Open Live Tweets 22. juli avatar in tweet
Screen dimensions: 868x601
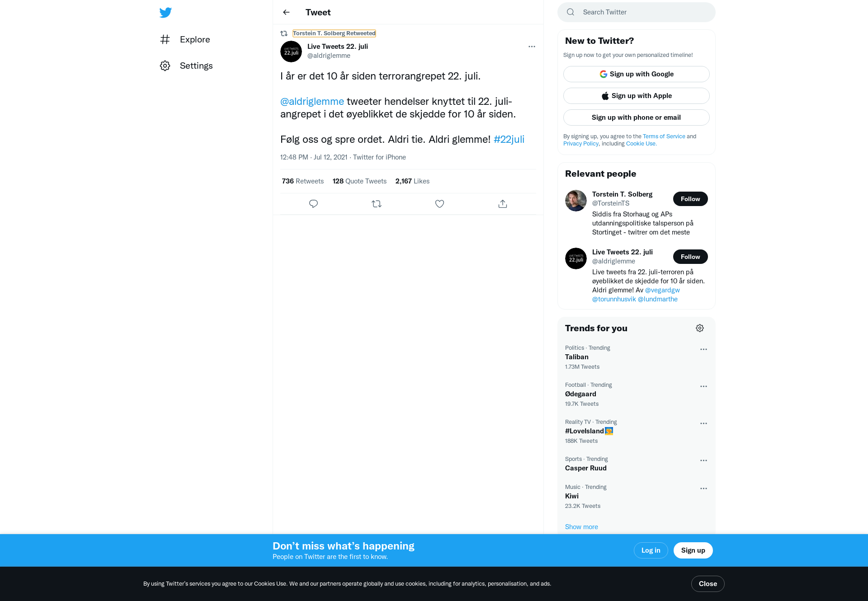[291, 52]
